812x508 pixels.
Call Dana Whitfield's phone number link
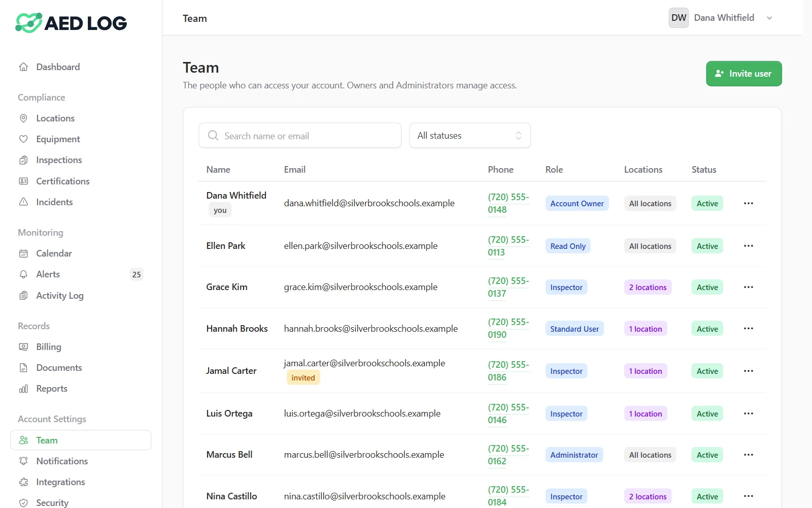(509, 203)
